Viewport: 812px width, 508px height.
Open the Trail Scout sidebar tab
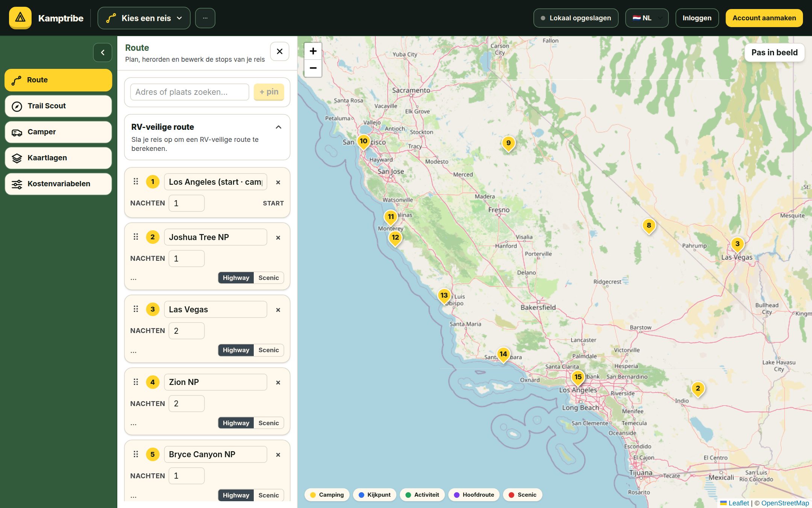(58, 106)
